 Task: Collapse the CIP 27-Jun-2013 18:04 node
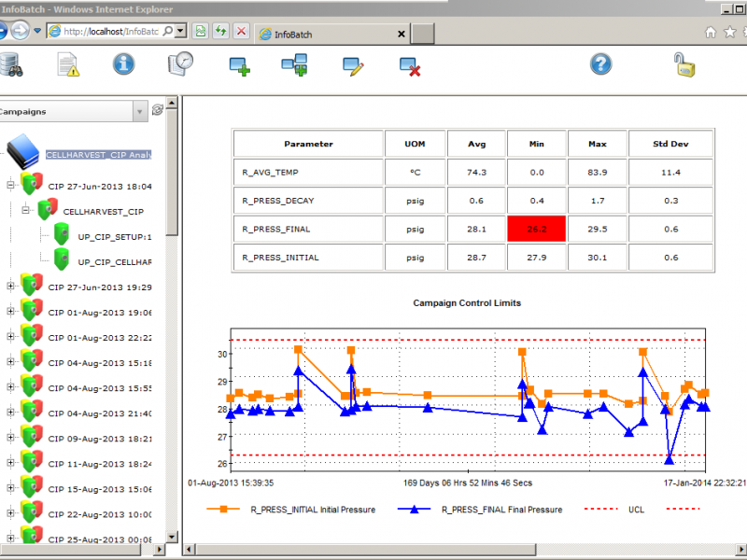(10, 185)
